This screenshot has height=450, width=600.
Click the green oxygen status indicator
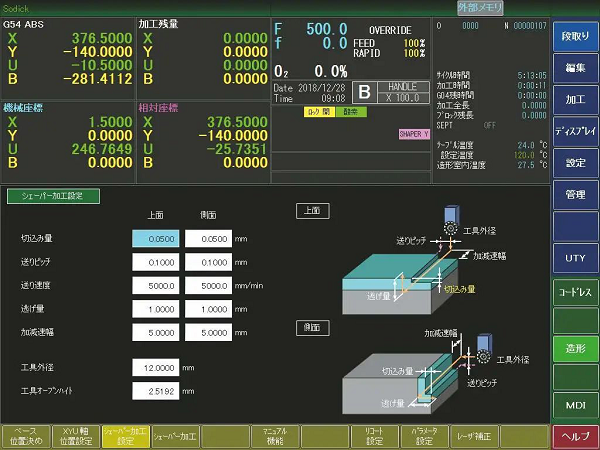(x=351, y=112)
